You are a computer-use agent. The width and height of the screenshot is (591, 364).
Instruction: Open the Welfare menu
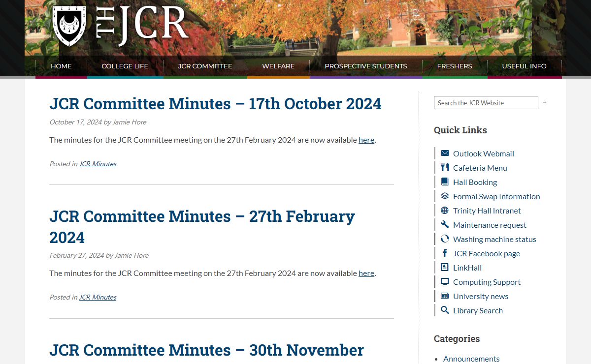click(278, 66)
